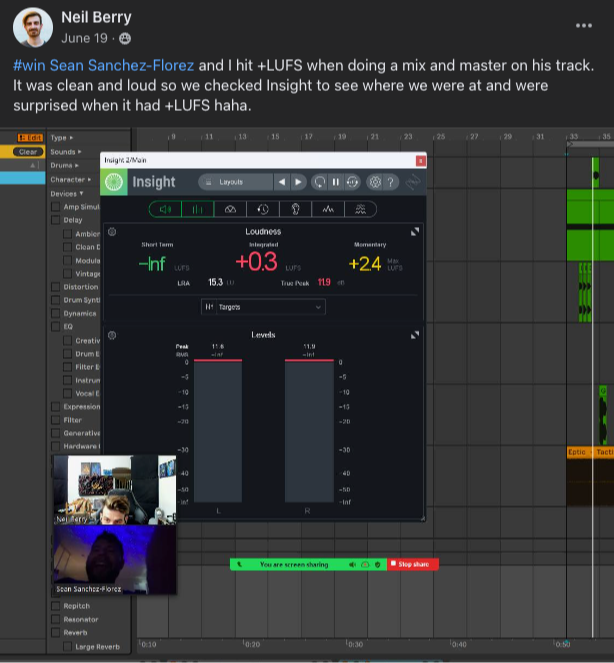614x663 pixels.
Task: Pause the Insight metering
Action: point(335,182)
